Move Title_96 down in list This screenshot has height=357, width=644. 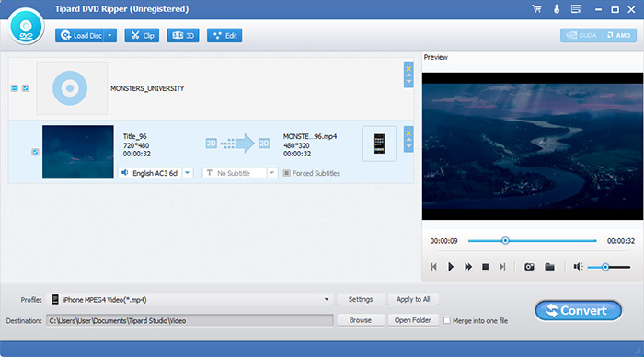pos(408,146)
